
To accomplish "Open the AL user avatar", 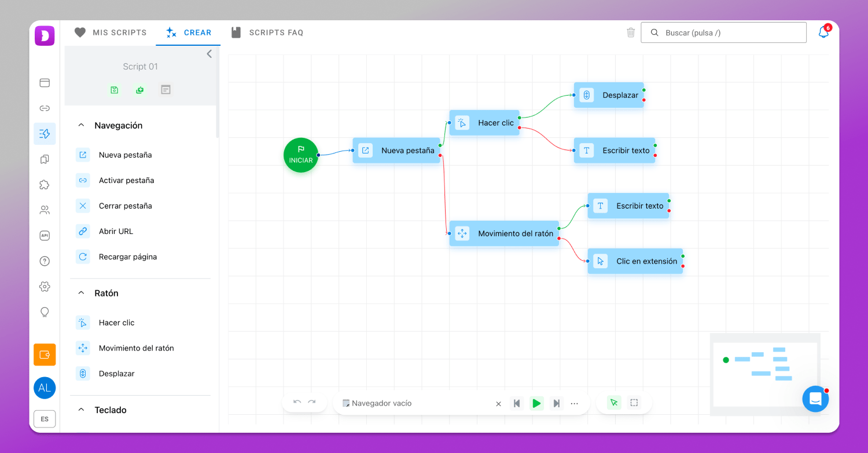I will [45, 388].
